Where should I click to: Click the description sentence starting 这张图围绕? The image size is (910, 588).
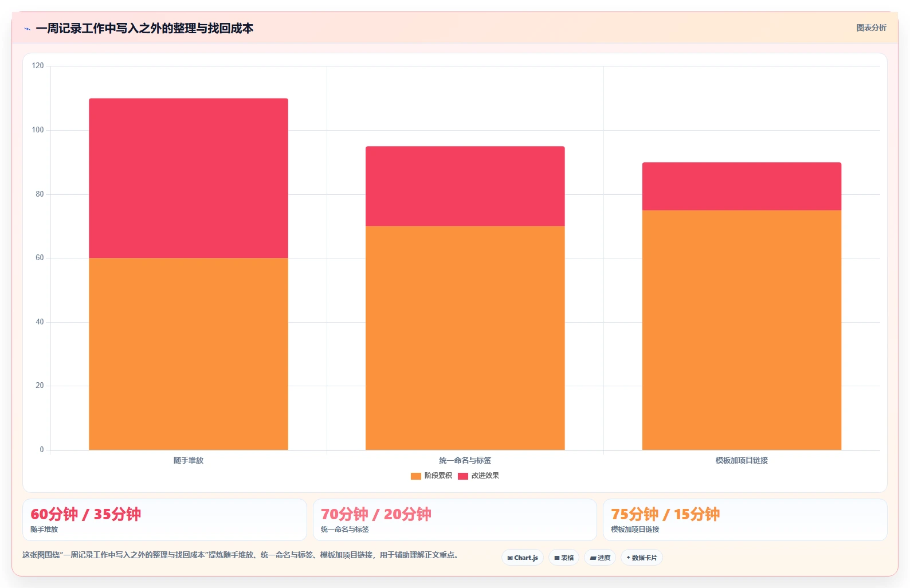point(241,555)
